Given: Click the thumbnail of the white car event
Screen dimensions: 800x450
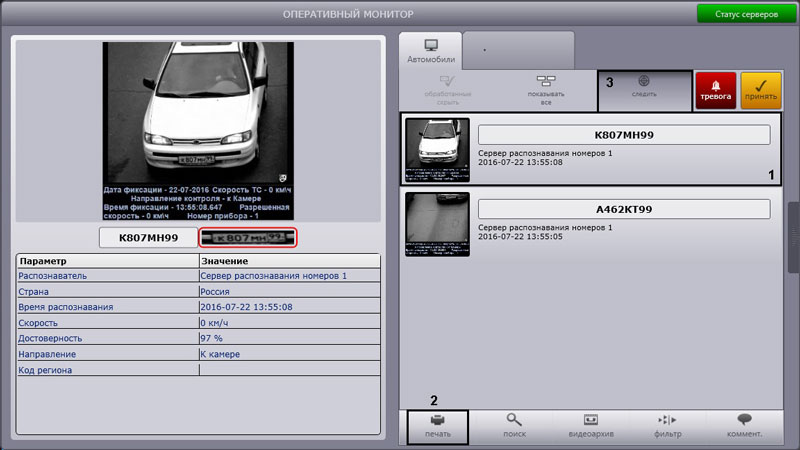Looking at the screenshot, I should tap(437, 150).
